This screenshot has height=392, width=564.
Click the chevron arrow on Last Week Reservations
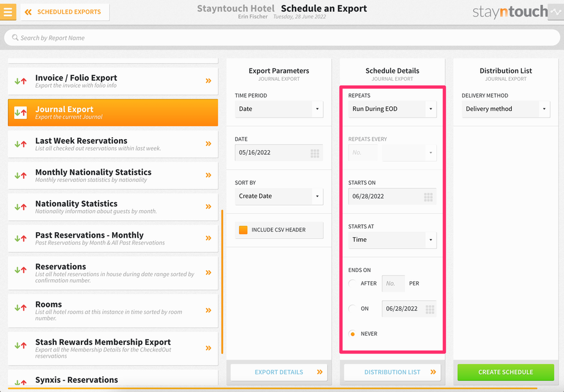point(208,144)
